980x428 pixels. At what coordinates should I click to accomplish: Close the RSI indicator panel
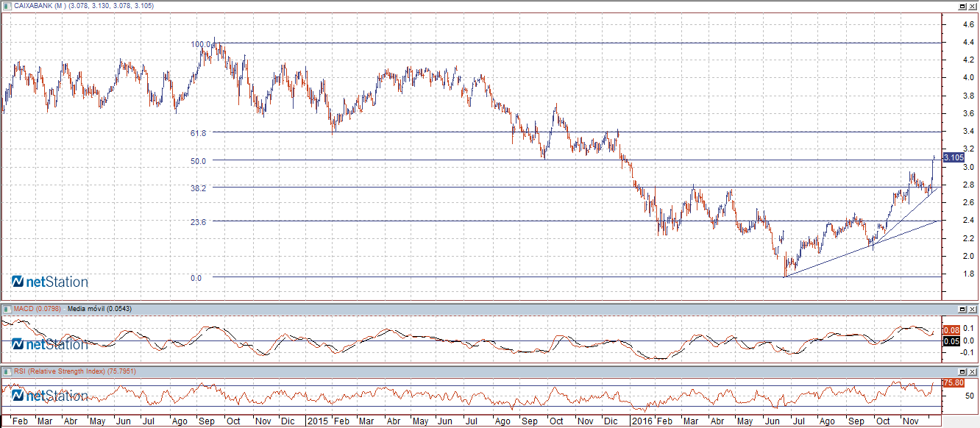tap(972, 372)
